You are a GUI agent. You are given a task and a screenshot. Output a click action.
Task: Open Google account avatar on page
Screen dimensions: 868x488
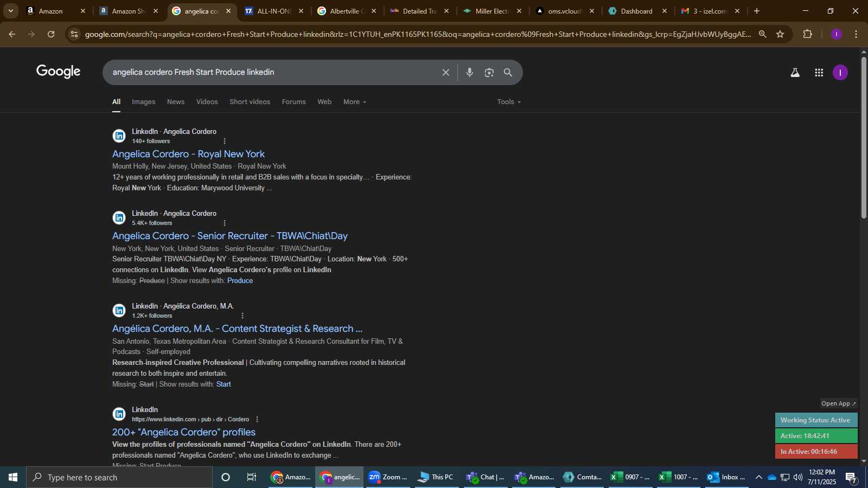pos(840,73)
